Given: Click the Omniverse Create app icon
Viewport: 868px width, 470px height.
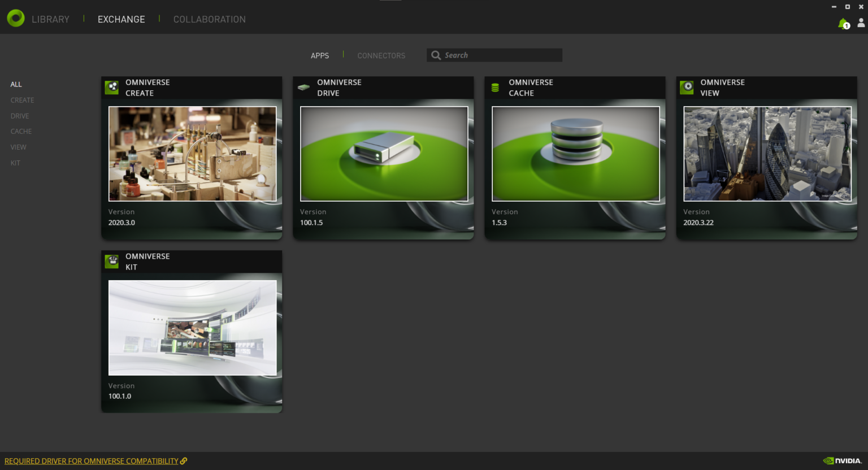Looking at the screenshot, I should pos(111,88).
